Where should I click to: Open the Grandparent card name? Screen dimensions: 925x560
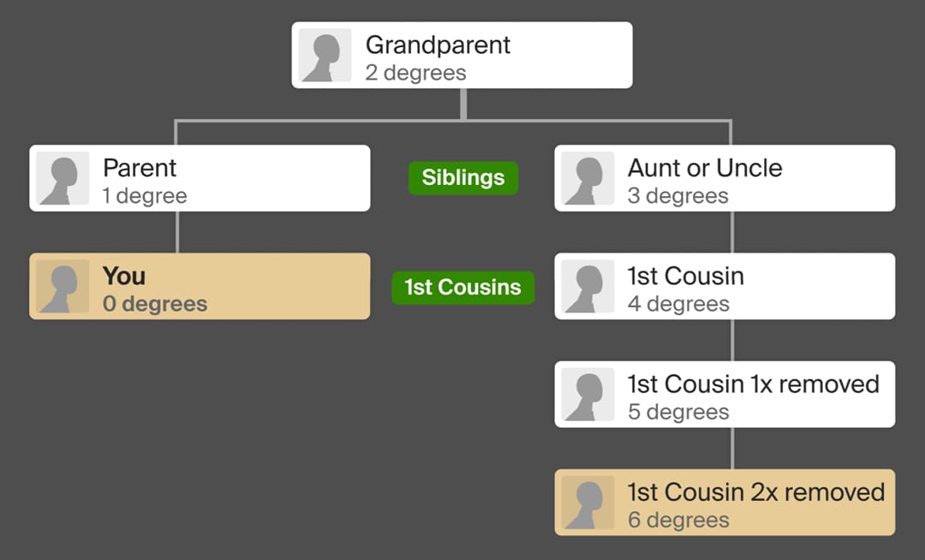pos(438,45)
